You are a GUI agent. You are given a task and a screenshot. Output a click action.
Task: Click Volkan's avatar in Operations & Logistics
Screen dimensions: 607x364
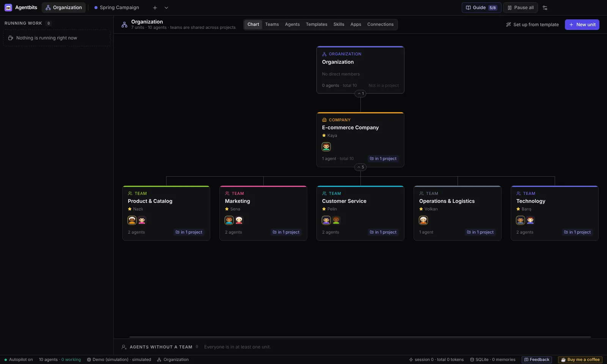click(423, 220)
